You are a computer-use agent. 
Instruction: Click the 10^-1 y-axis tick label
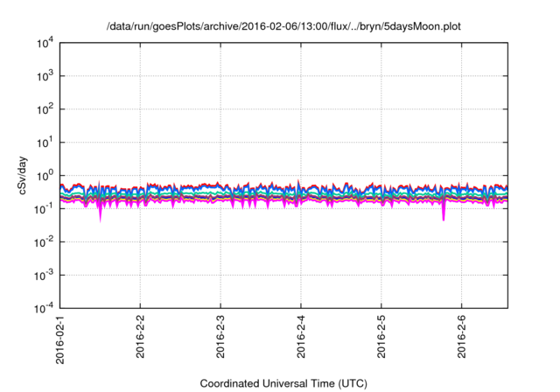point(44,209)
